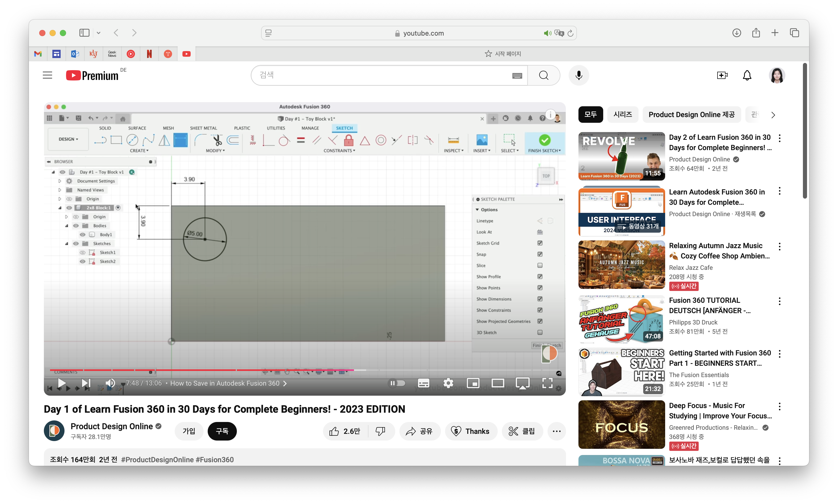Open the Deep Focus music thumbnail
Image resolution: width=838 pixels, height=504 pixels.
pos(621,424)
